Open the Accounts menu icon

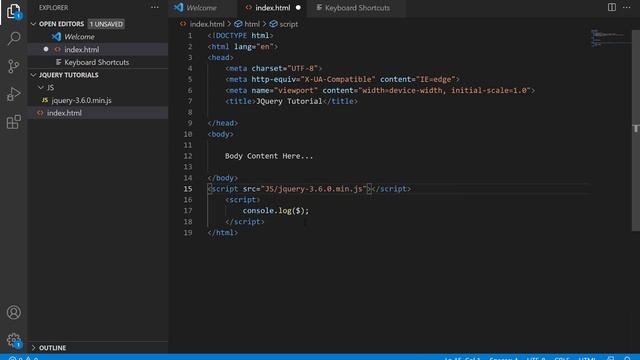click(13, 312)
